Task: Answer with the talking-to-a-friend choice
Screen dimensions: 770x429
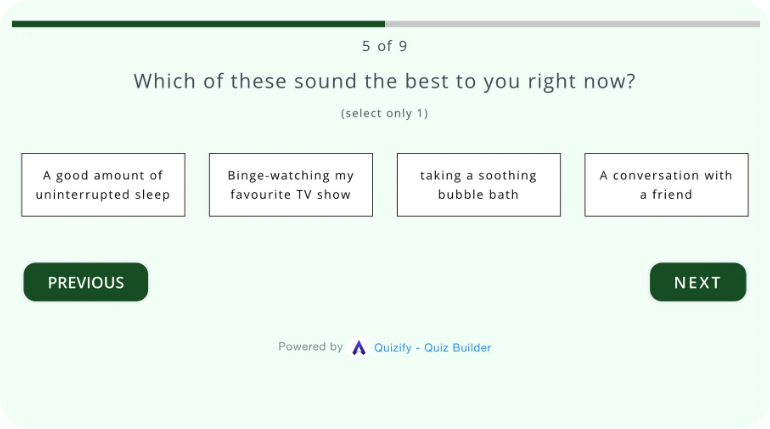Action: [x=666, y=185]
